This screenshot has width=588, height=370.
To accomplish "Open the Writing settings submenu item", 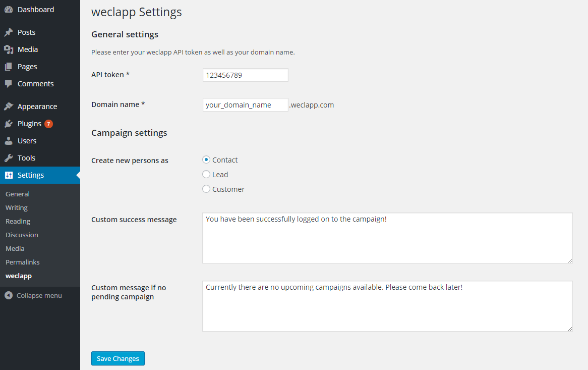I will tap(17, 207).
